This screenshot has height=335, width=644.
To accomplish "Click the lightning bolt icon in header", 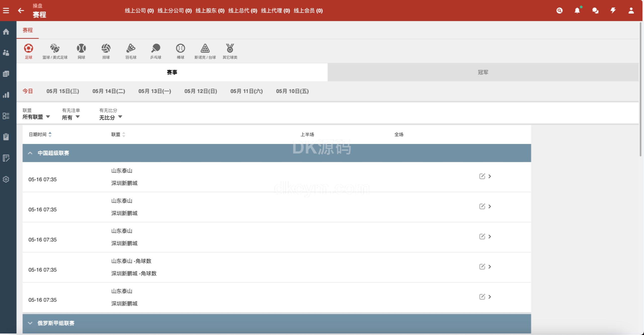I will click(613, 11).
